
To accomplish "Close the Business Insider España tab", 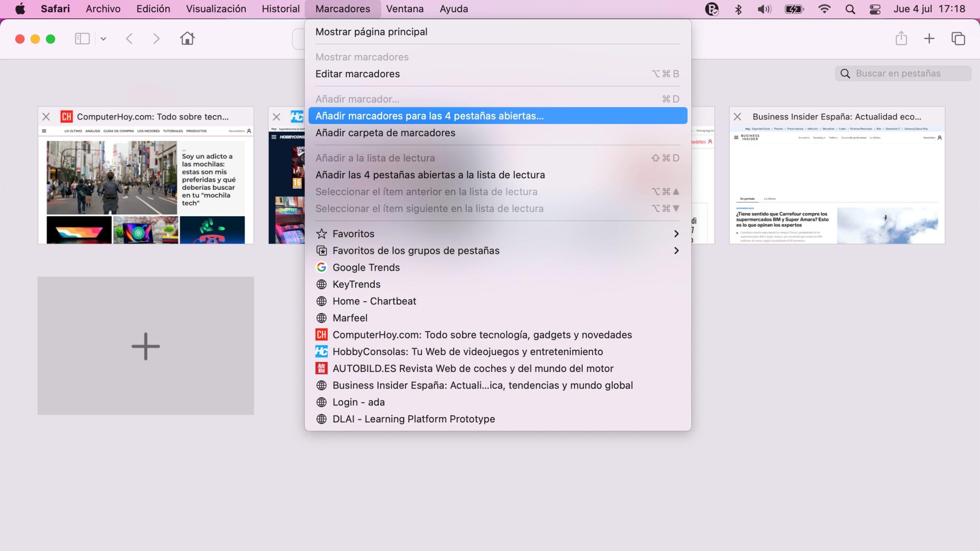I will click(737, 117).
